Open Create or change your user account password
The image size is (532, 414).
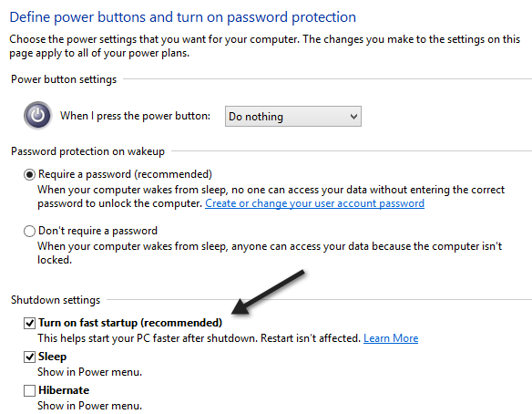(x=314, y=203)
